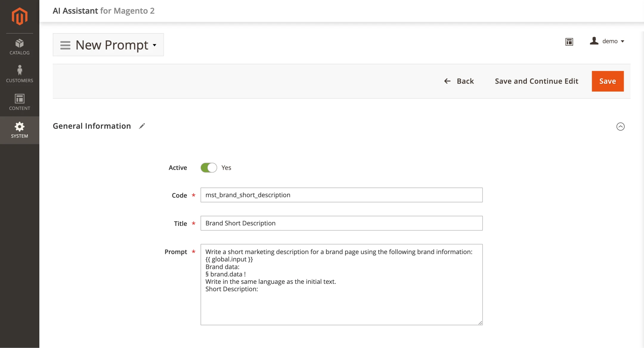Image resolution: width=644 pixels, height=348 pixels.
Task: Click the Magento logo icon
Action: 20,16
